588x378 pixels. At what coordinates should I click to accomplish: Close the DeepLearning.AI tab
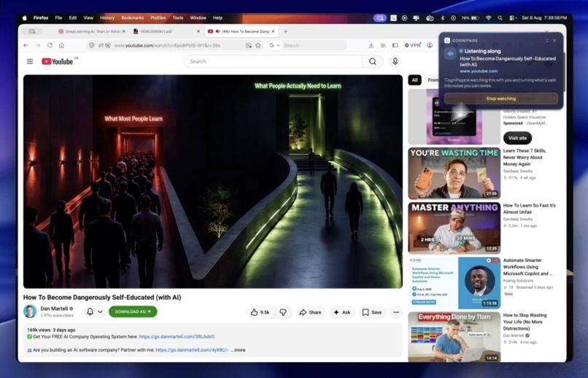click(x=124, y=31)
